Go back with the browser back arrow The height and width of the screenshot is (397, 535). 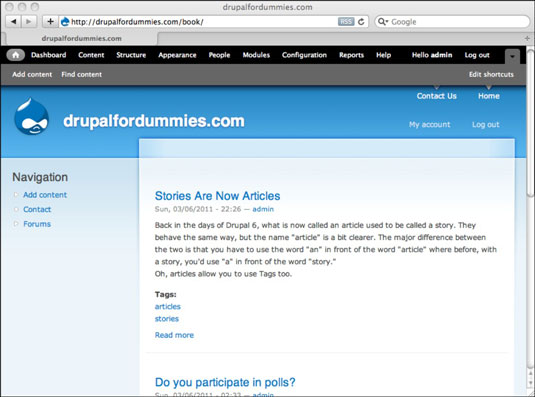(13, 22)
